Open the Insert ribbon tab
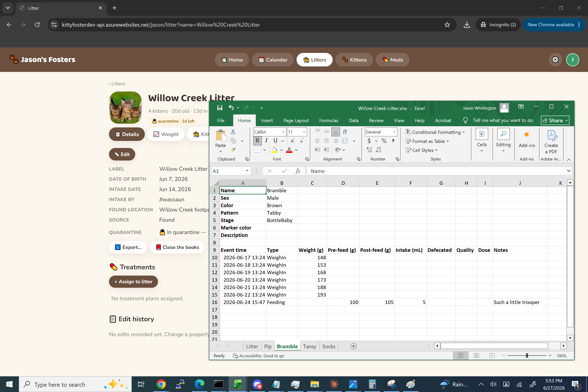 pyautogui.click(x=267, y=121)
